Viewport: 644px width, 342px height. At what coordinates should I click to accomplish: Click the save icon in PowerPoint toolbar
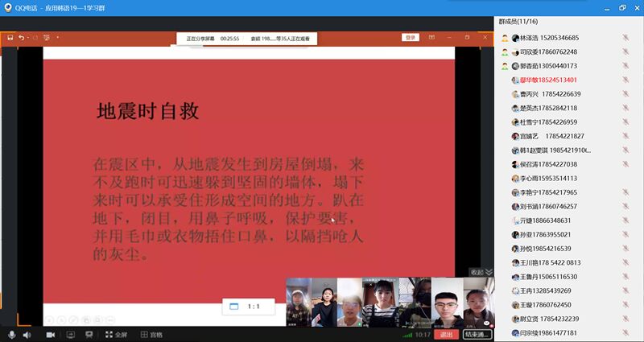pos(10,38)
